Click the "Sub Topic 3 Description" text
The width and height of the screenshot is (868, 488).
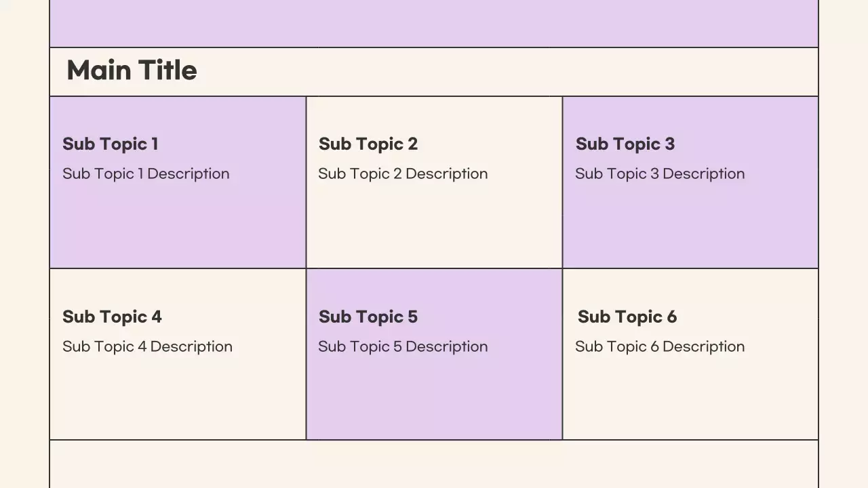click(660, 174)
